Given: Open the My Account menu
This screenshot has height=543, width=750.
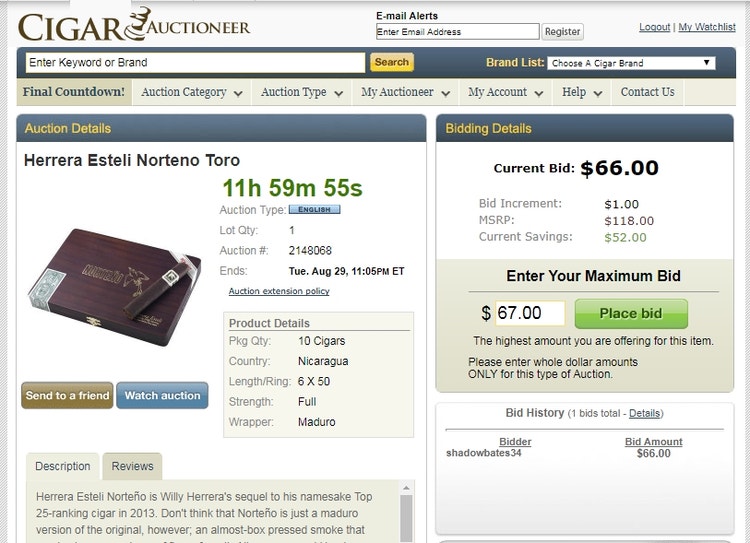Looking at the screenshot, I should point(505,92).
